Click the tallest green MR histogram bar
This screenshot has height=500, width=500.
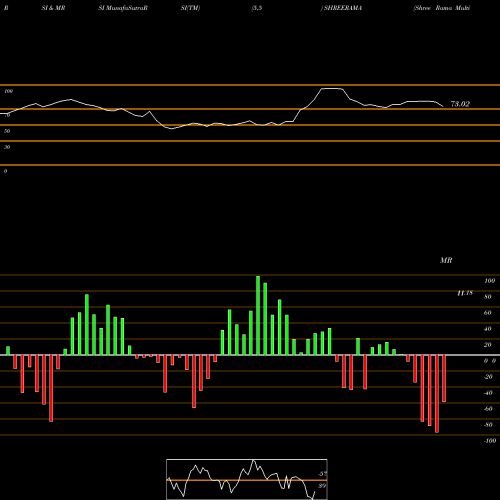258,315
